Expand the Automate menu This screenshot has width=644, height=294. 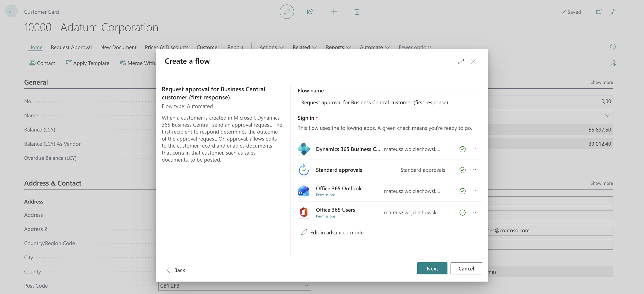[x=375, y=47]
